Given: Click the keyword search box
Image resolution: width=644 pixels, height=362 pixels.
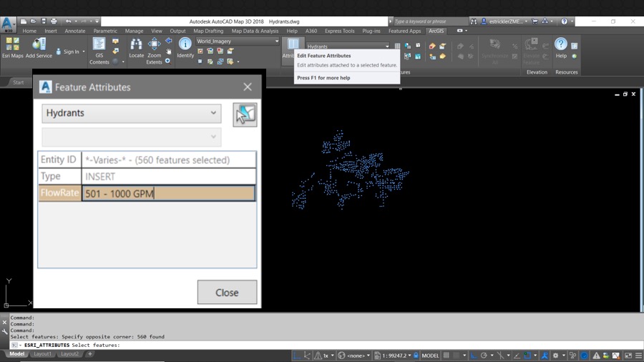Looking at the screenshot, I should click(431, 21).
